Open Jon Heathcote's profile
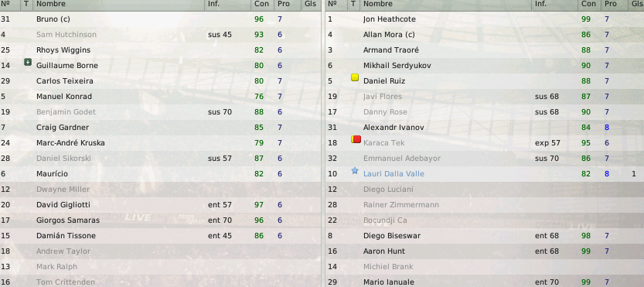Viewport: 644px width, 287px height. coord(390,19)
